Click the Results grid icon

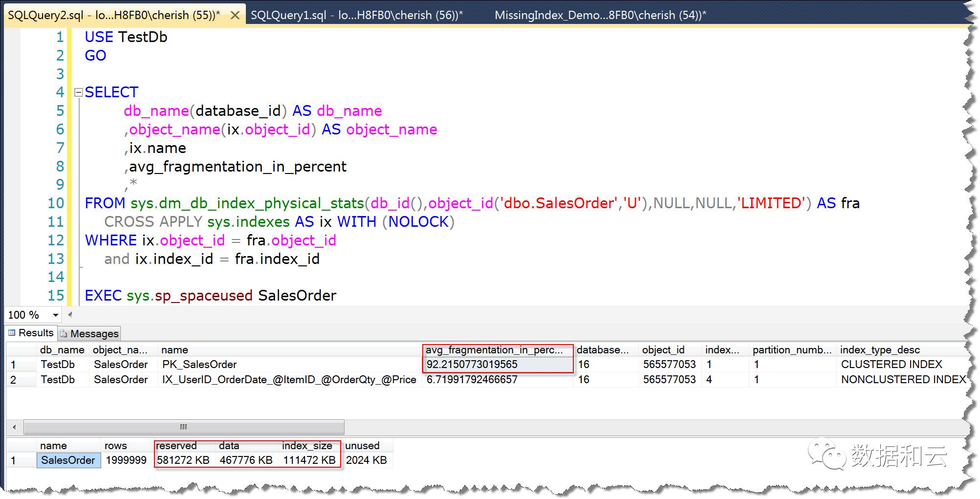pyautogui.click(x=12, y=333)
